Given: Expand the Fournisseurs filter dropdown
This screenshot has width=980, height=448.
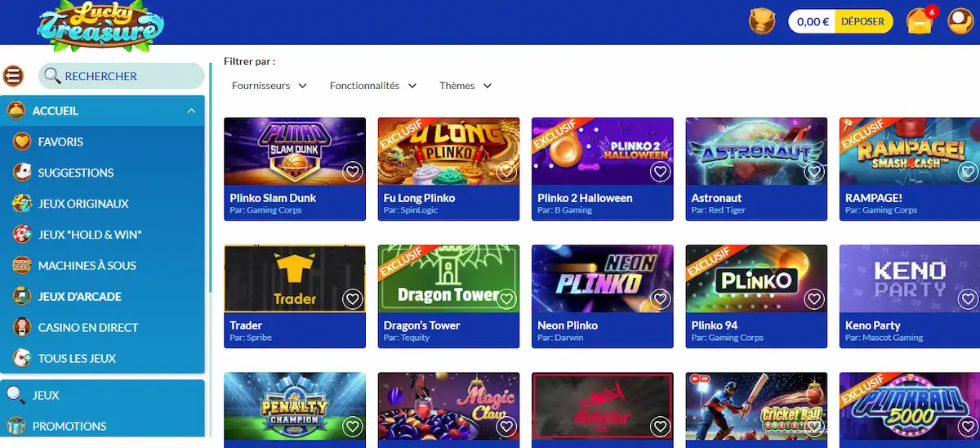Looking at the screenshot, I should coord(269,86).
